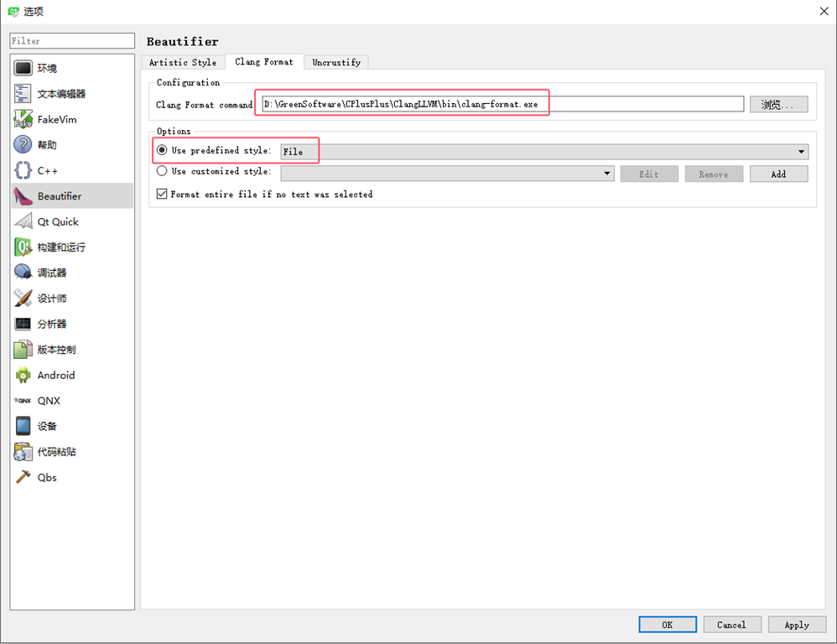Image resolution: width=837 pixels, height=644 pixels.
Task: Click the Remove style button
Action: pos(714,174)
